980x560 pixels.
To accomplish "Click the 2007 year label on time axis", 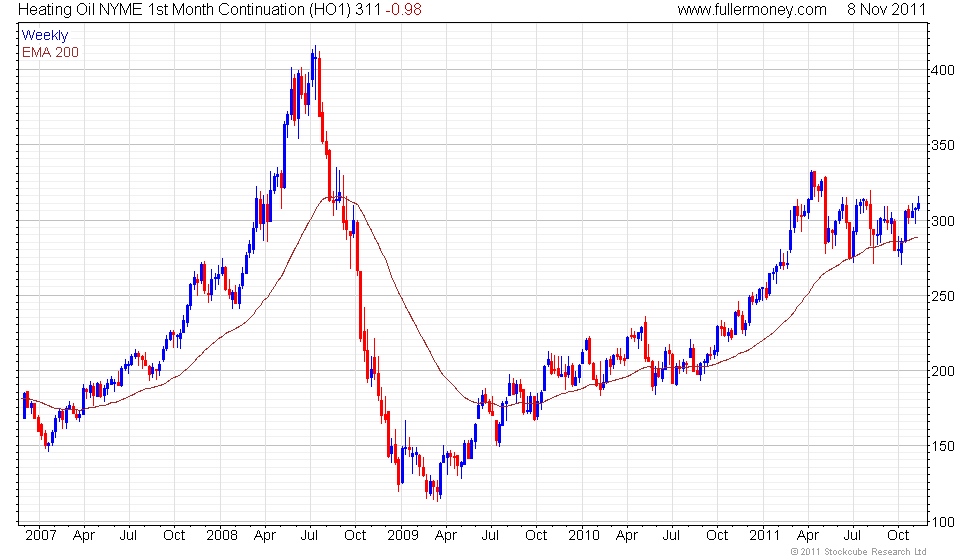I will (41, 536).
